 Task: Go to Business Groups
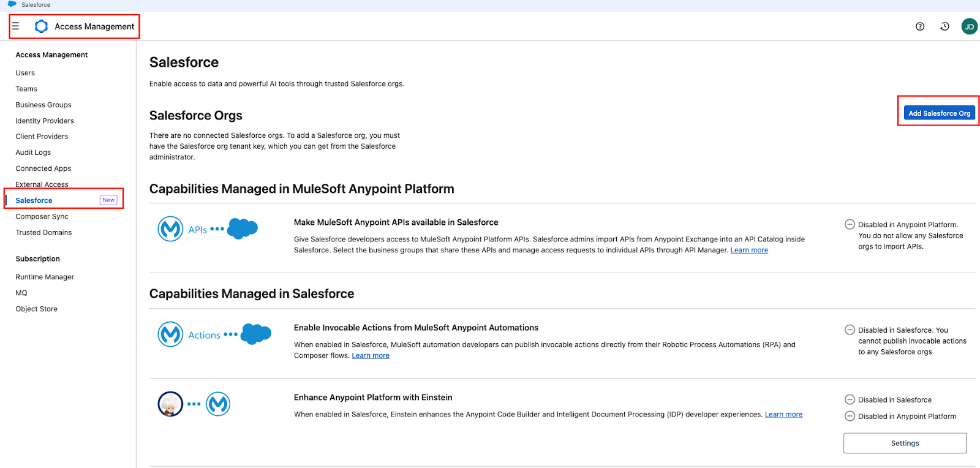[x=43, y=105]
